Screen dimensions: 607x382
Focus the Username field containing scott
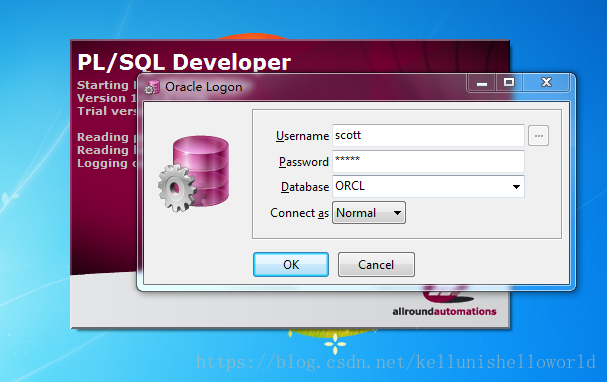428,135
